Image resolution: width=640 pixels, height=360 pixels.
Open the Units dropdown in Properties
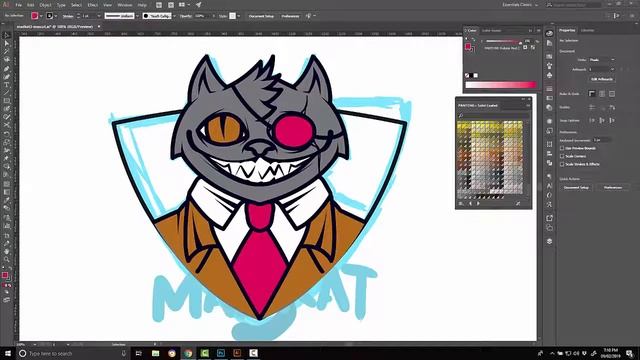(x=602, y=60)
